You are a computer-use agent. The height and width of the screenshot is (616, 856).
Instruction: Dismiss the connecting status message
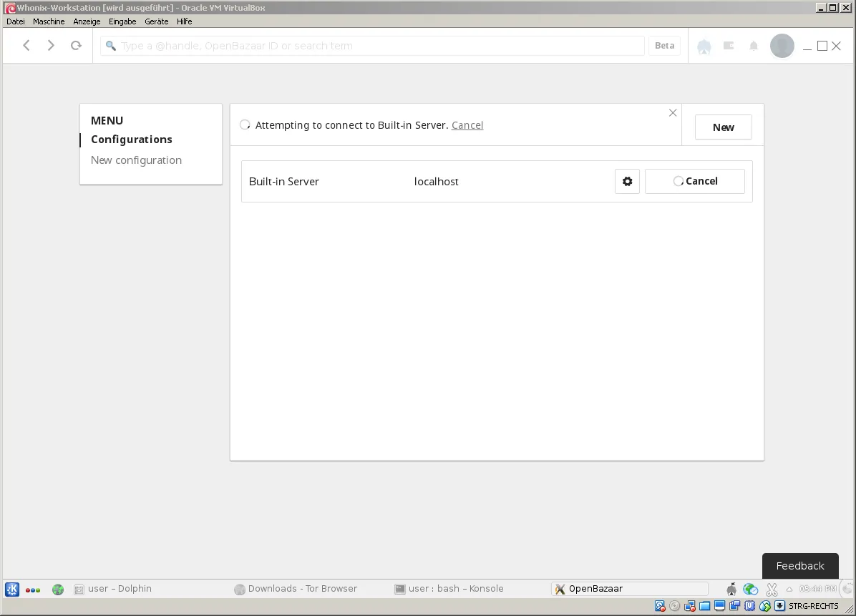(673, 112)
